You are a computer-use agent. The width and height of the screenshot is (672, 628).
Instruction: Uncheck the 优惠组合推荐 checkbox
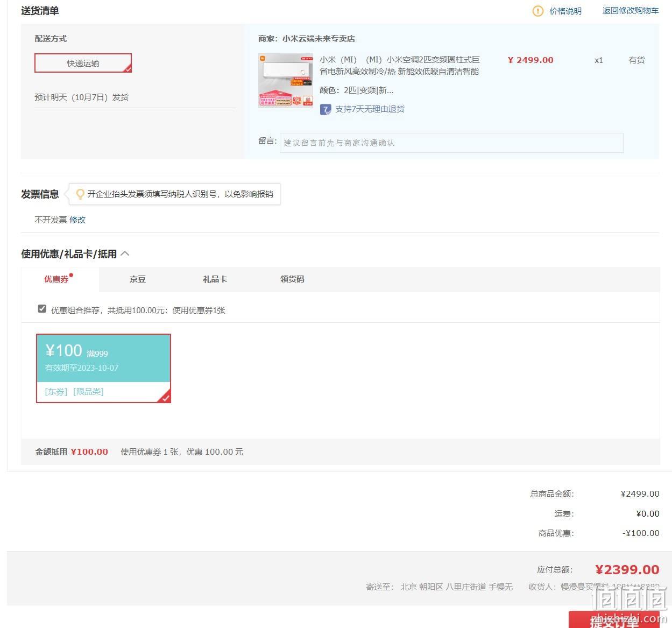42,309
